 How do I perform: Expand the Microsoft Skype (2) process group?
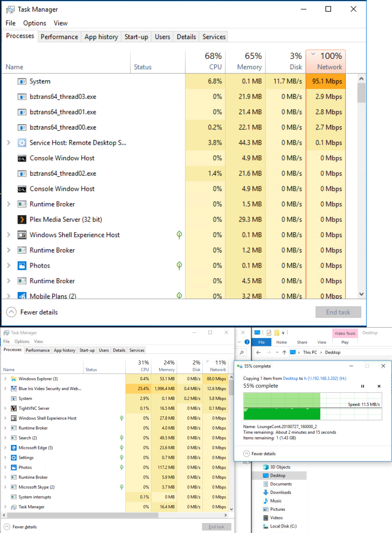[x=5, y=487]
